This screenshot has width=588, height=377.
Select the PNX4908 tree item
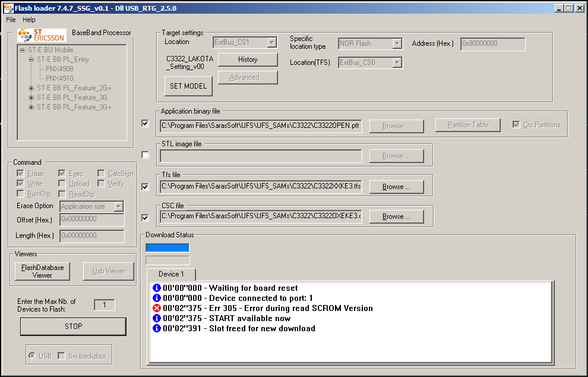(x=59, y=69)
